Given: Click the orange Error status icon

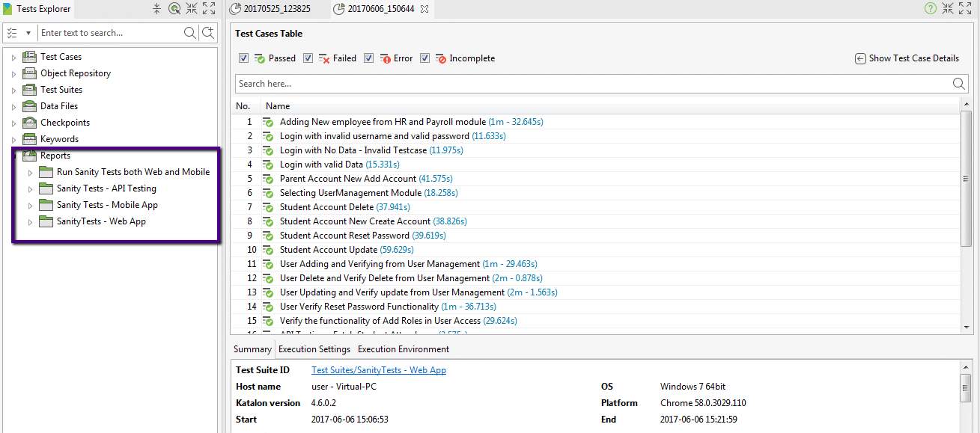Looking at the screenshot, I should click(x=384, y=58).
